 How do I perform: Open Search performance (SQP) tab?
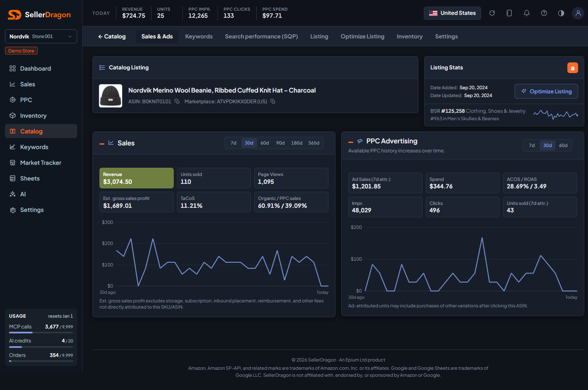coord(262,36)
